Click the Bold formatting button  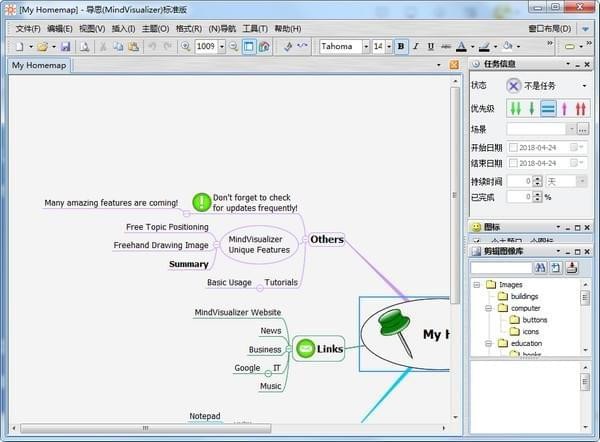click(401, 46)
